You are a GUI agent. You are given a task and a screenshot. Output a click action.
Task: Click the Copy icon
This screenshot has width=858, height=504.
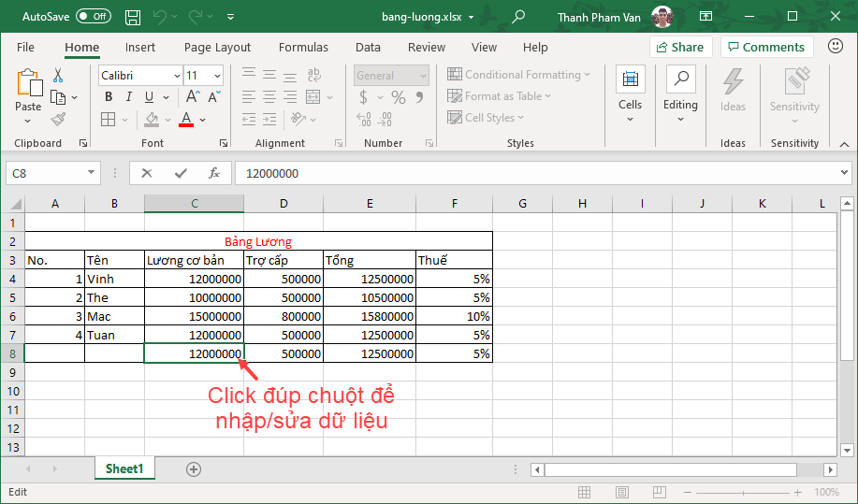click(x=58, y=97)
